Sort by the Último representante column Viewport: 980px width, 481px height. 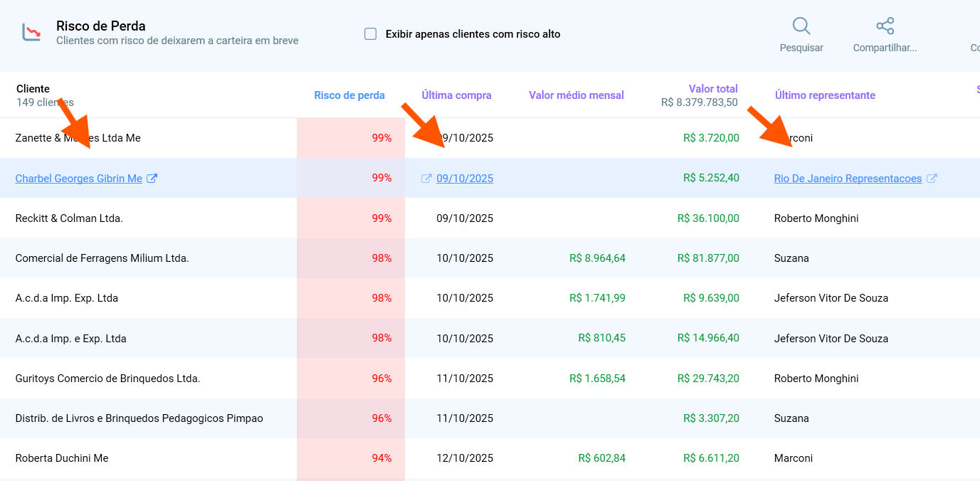point(825,95)
